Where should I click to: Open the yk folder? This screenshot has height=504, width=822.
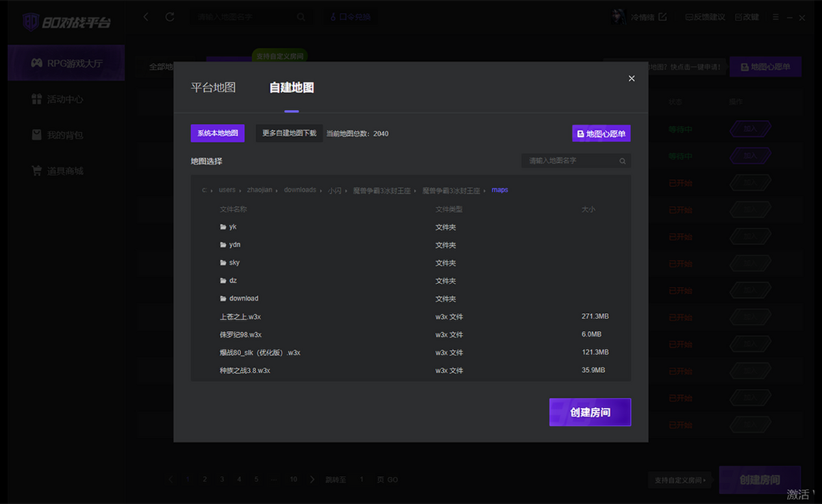click(x=232, y=227)
